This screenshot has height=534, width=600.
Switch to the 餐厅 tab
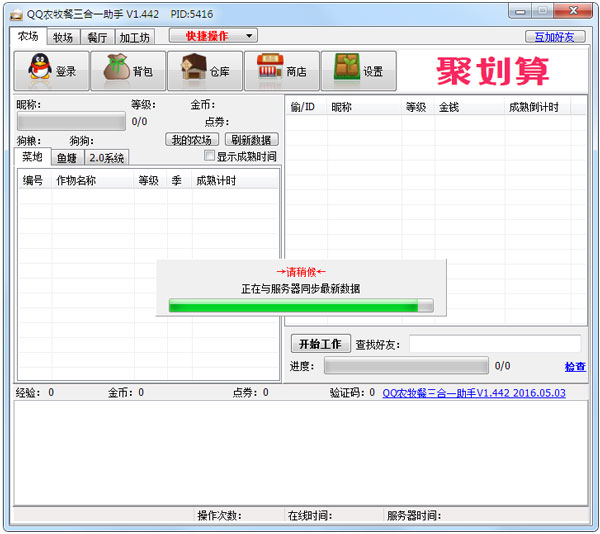click(98, 37)
